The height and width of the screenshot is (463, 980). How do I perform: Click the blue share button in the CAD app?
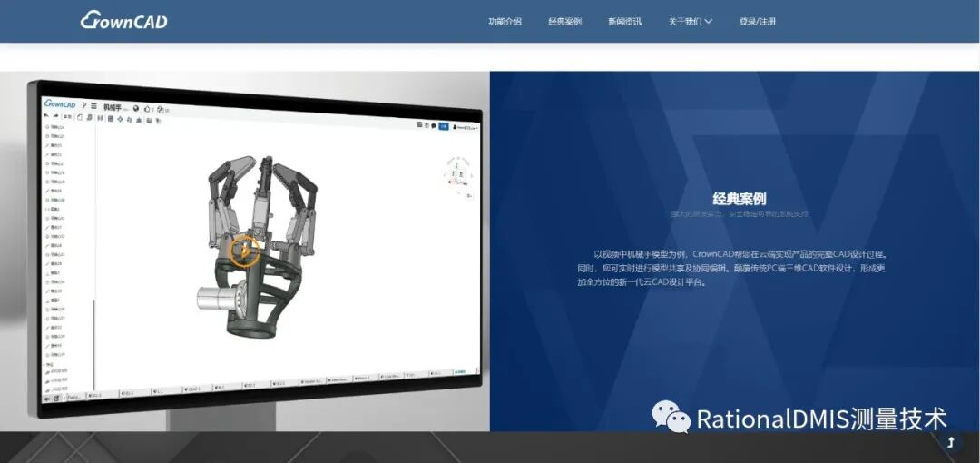point(443,126)
